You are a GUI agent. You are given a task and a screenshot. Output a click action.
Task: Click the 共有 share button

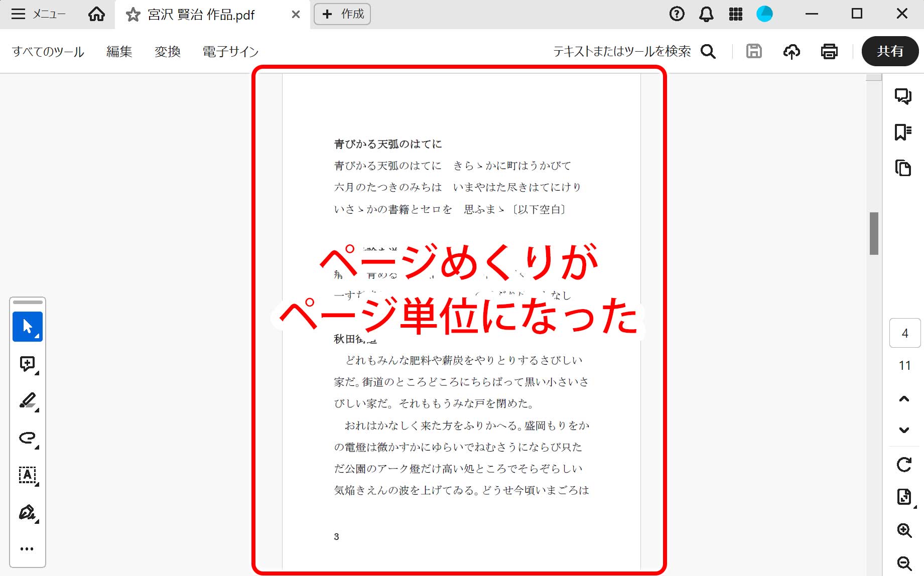pos(890,51)
